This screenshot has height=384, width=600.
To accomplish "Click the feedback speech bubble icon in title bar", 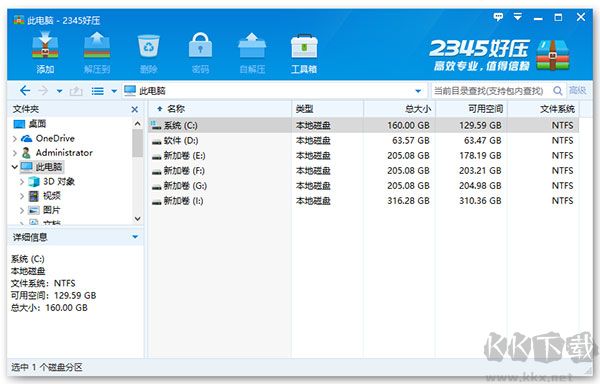I will tap(498, 17).
